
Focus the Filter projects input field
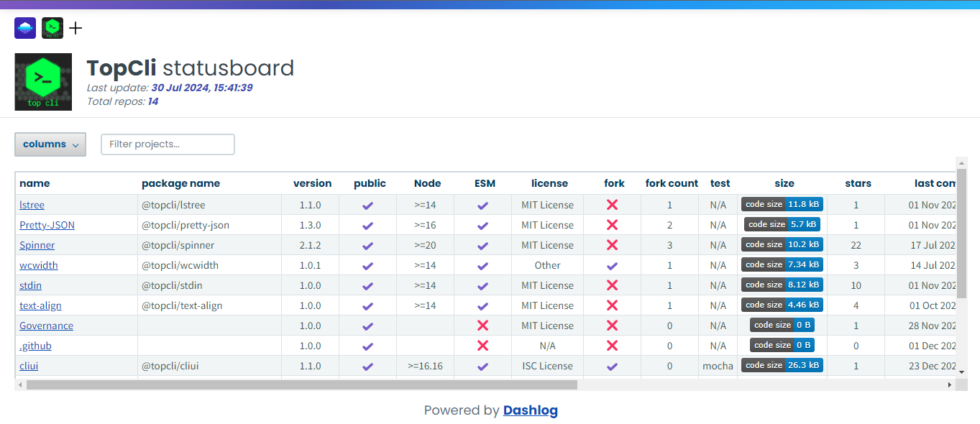(x=168, y=144)
